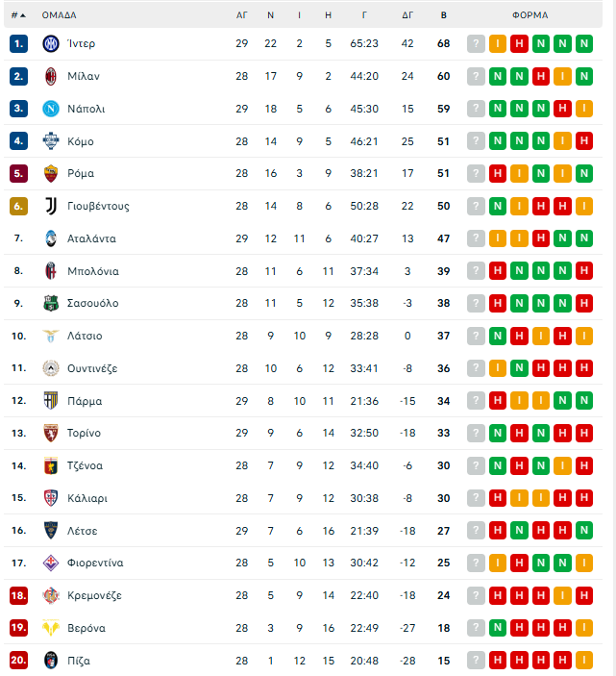Viewport: 616px width, 676px height.
Task: Click the Inter club crest icon
Action: point(51,43)
